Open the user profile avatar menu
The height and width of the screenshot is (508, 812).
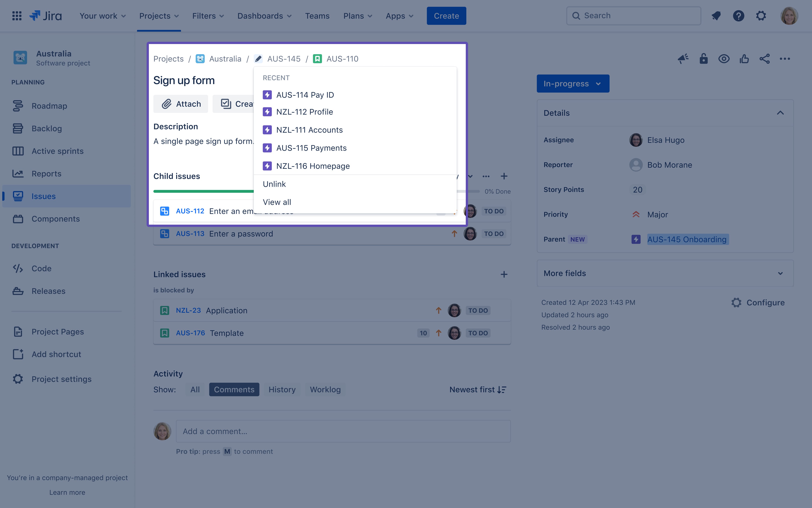point(789,16)
